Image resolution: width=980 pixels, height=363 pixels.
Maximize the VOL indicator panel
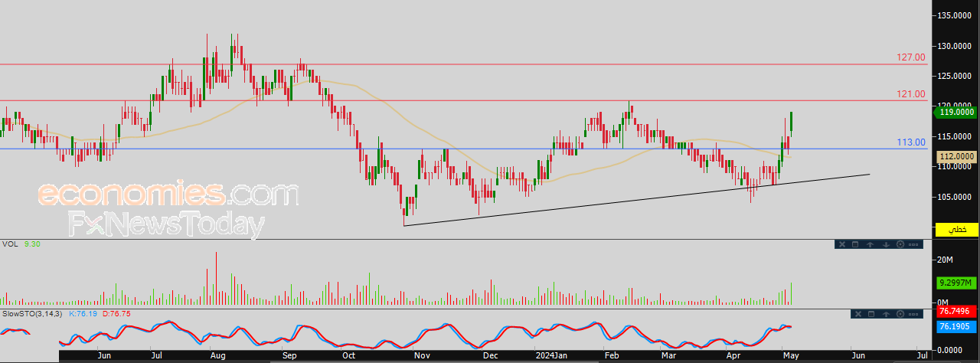point(855,244)
